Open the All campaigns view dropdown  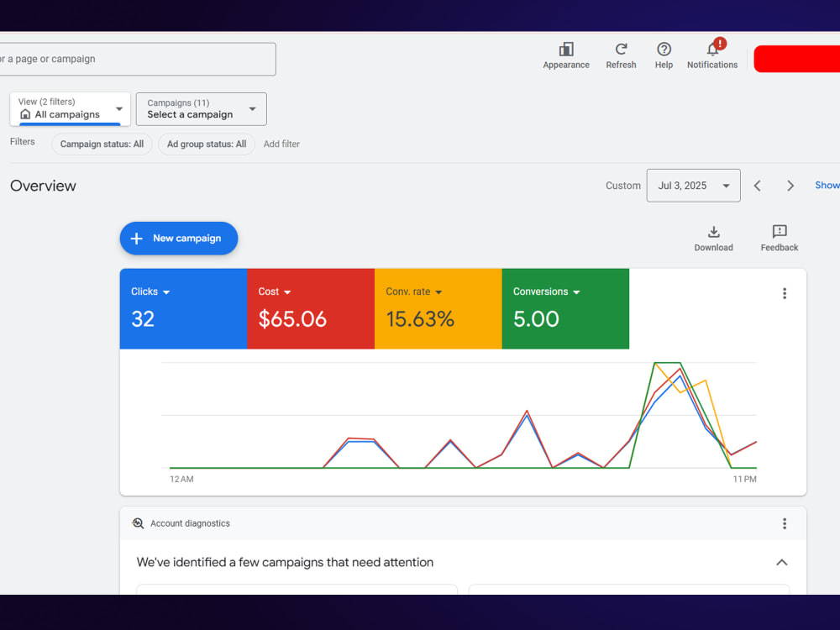(71, 108)
